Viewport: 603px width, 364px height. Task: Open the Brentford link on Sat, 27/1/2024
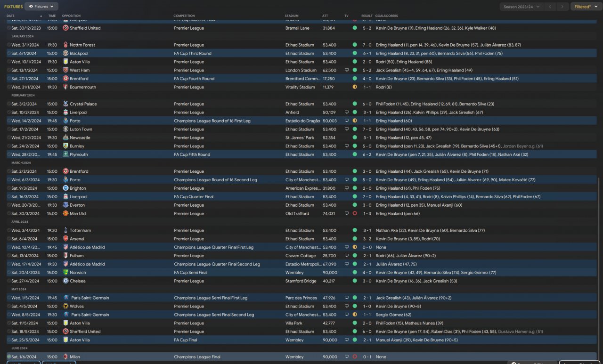point(79,79)
